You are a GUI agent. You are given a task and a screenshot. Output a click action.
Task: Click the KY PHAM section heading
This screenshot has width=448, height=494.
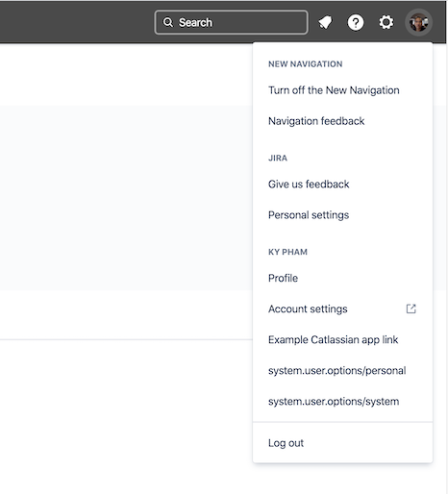coord(287,252)
